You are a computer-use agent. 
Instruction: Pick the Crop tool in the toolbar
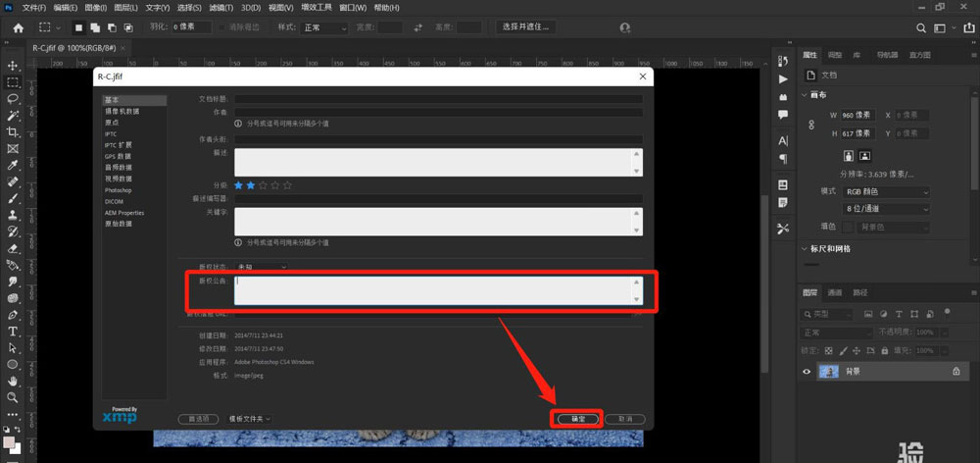tap(14, 131)
